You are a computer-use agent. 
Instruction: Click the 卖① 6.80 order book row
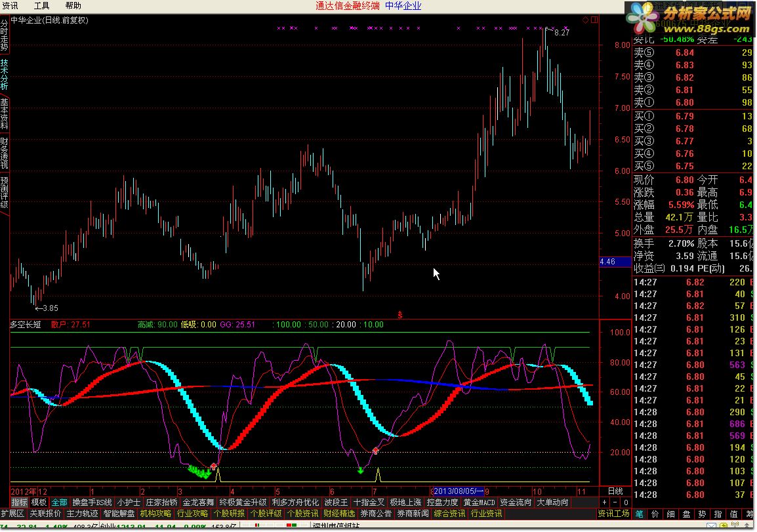[x=693, y=102]
